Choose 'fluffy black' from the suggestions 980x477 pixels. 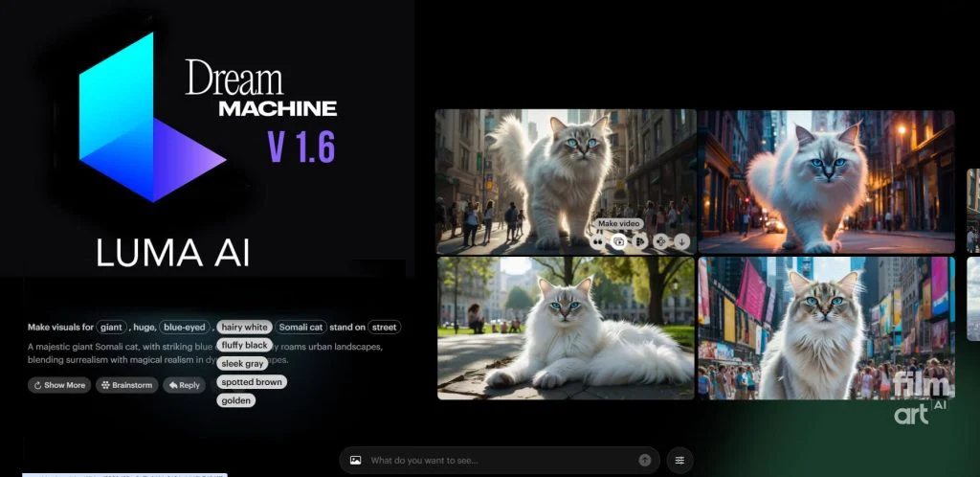point(244,345)
